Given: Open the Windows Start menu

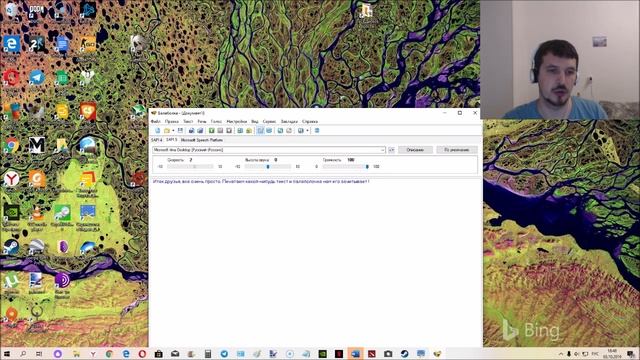Looking at the screenshot, I should pos(7,354).
